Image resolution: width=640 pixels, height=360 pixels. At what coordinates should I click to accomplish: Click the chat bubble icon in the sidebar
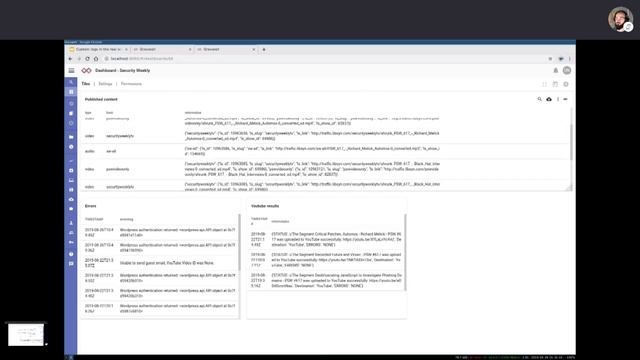[x=71, y=264]
